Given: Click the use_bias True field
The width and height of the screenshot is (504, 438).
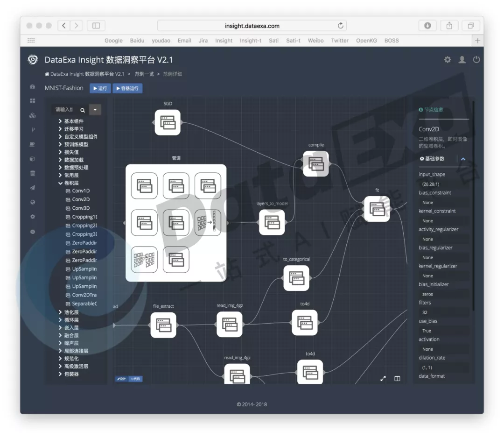Looking at the screenshot, I should (x=444, y=331).
